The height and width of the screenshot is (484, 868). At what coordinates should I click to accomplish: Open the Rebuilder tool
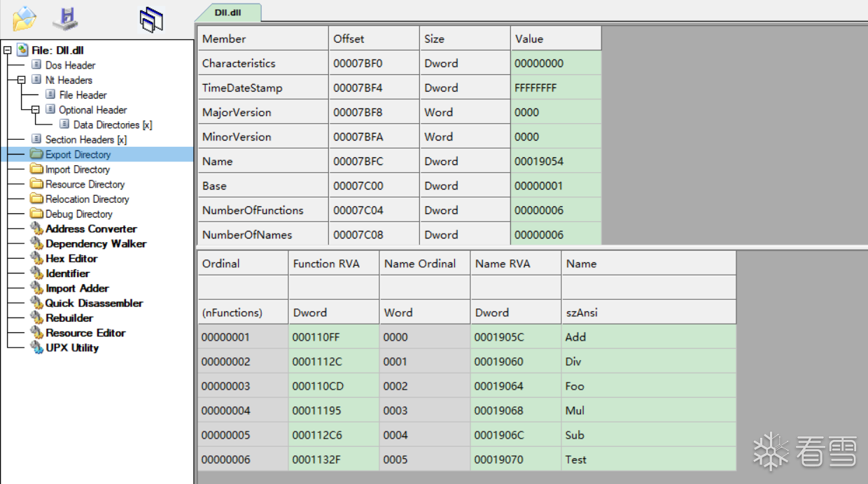tap(69, 318)
